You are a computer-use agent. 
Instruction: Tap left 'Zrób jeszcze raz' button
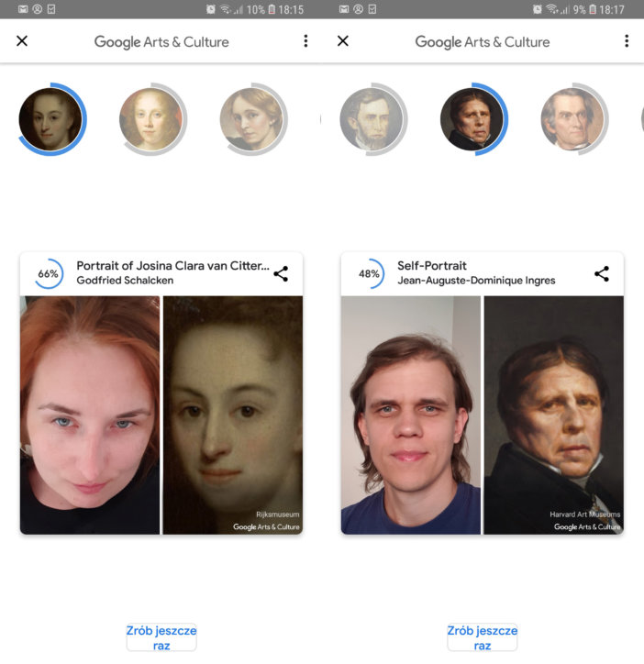coord(161,637)
